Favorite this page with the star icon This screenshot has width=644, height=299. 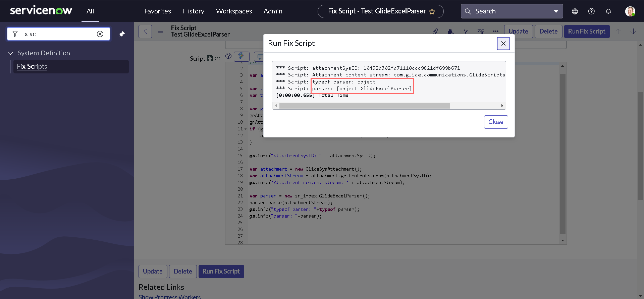(x=432, y=12)
